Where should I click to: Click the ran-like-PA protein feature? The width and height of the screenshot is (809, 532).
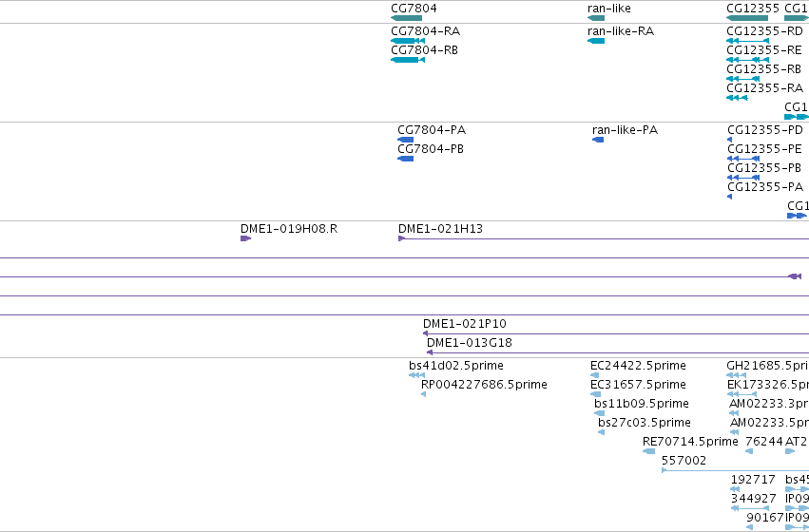[x=598, y=140]
